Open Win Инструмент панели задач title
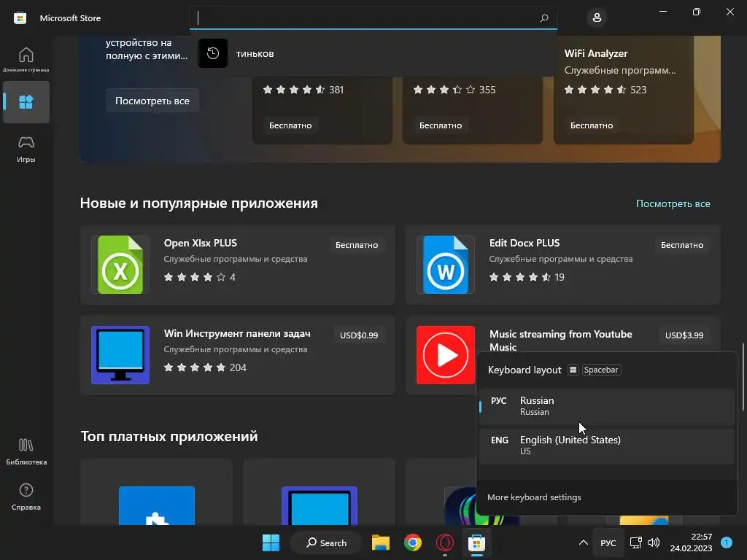The width and height of the screenshot is (747, 560). tap(237, 333)
